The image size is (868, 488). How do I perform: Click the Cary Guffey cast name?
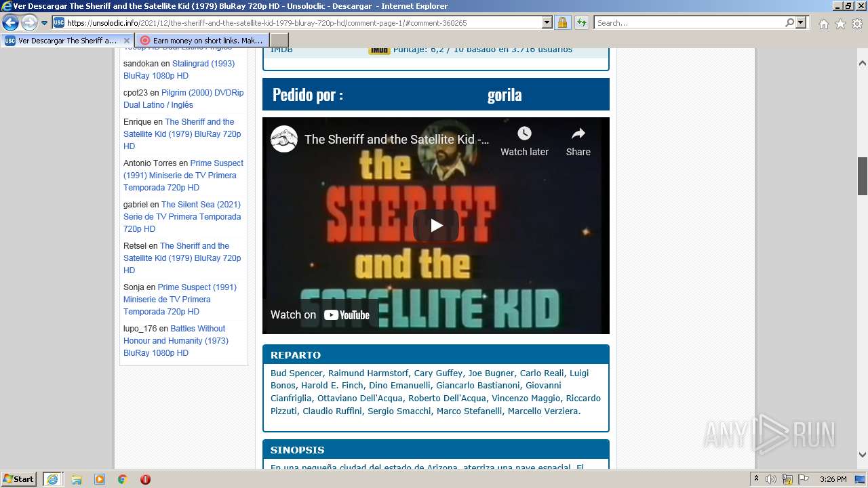pyautogui.click(x=438, y=373)
